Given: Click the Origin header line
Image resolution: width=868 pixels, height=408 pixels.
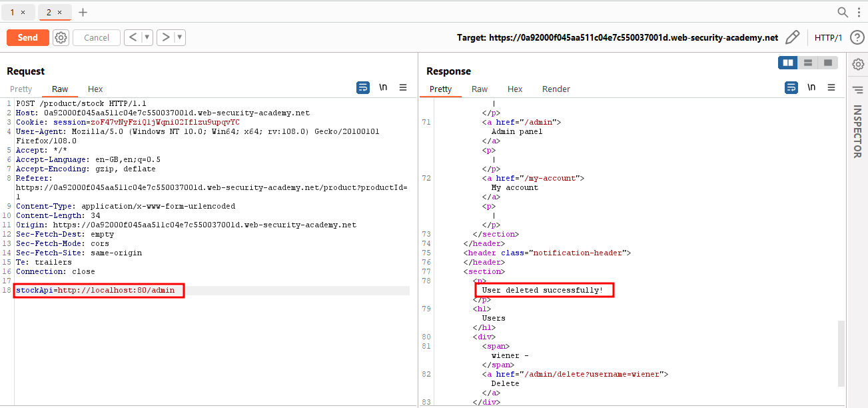Looking at the screenshot, I should (186, 225).
